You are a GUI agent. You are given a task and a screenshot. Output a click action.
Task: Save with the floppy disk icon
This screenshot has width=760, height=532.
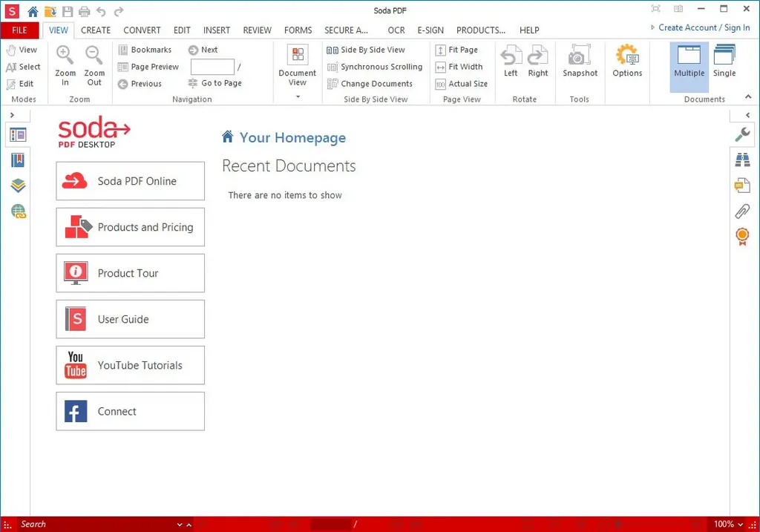(68, 11)
